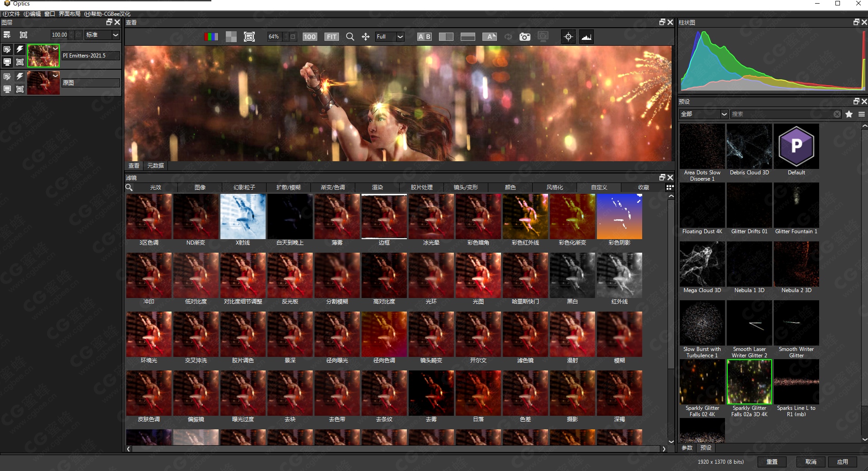868x471 pixels.
Task: Select the pan move tool
Action: (366, 37)
